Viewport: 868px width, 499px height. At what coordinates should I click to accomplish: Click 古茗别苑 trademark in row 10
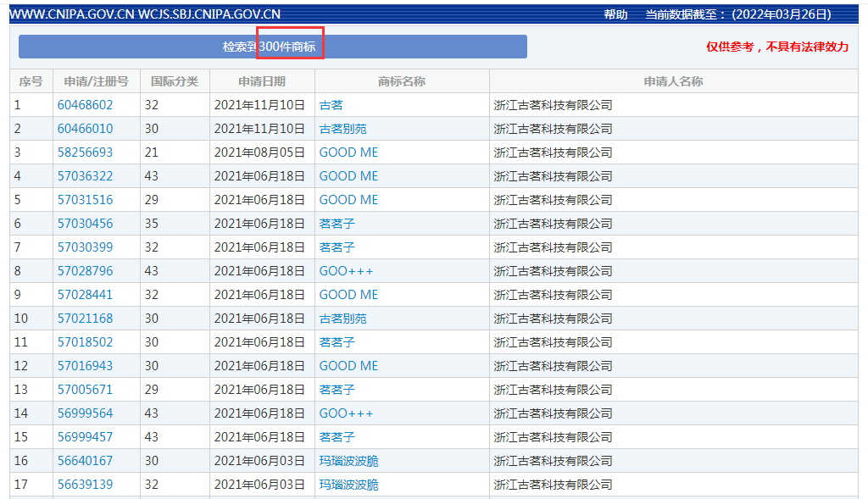tap(342, 319)
